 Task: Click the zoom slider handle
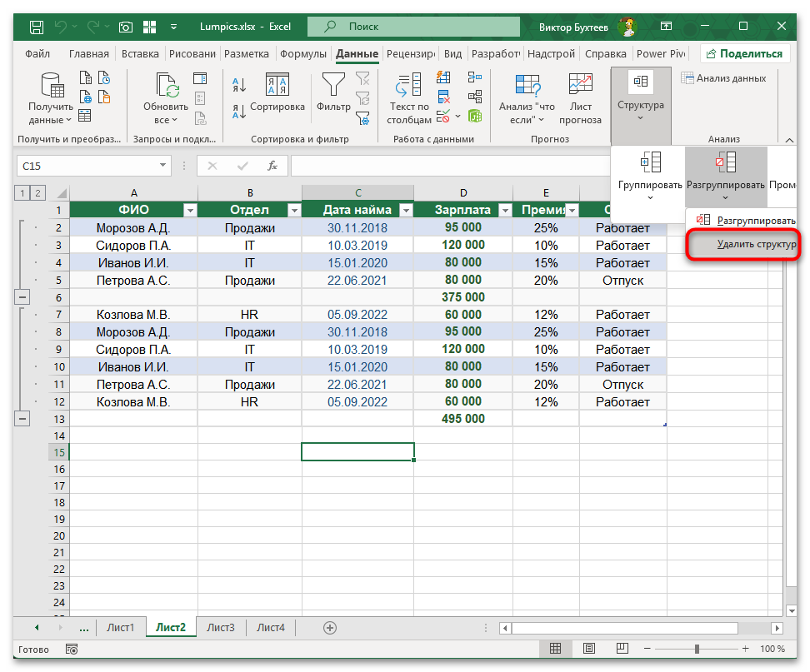coord(697,649)
